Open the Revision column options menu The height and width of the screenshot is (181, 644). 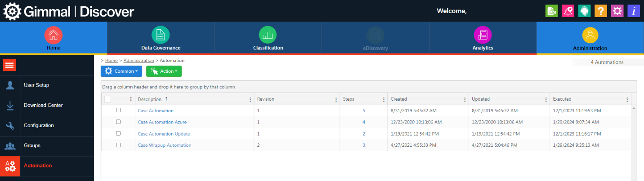click(x=335, y=100)
